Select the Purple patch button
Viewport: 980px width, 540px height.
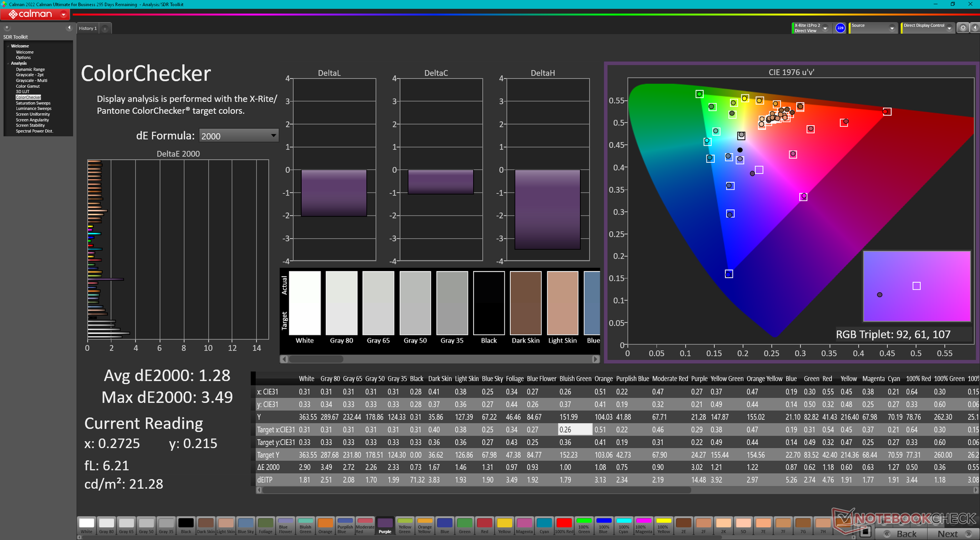coord(385,525)
